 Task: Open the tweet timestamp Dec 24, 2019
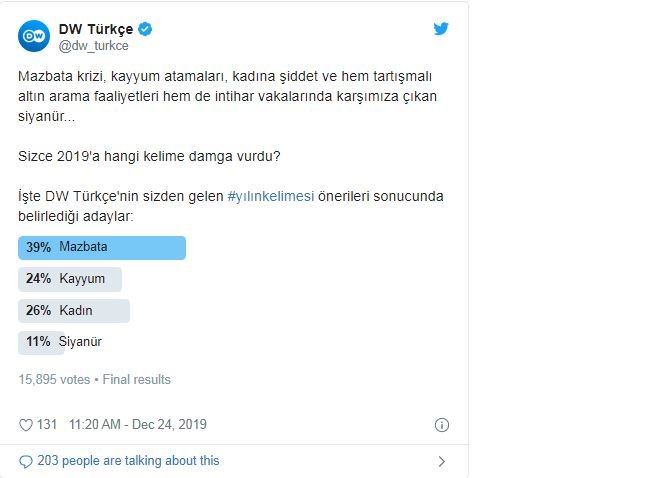pyautogui.click(x=138, y=425)
